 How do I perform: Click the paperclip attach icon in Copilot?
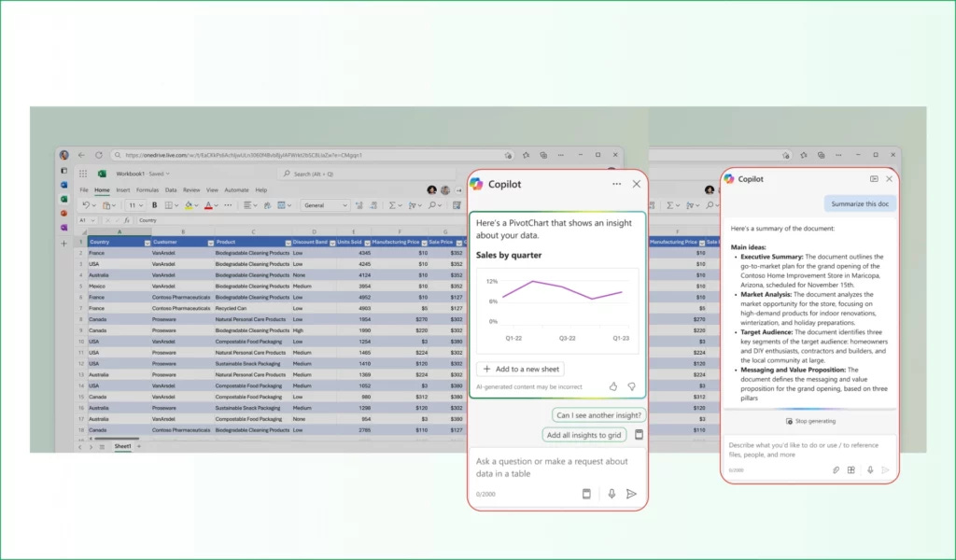click(836, 469)
